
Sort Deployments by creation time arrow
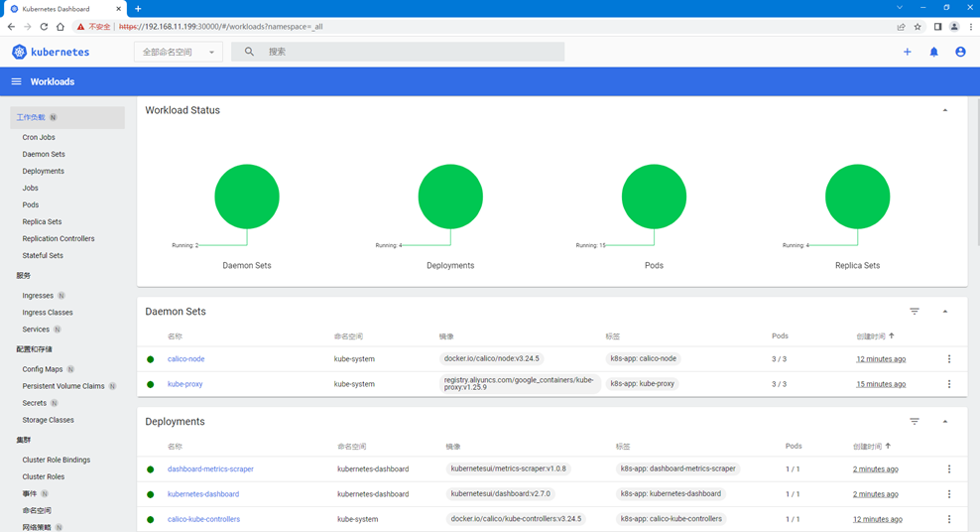coord(888,446)
